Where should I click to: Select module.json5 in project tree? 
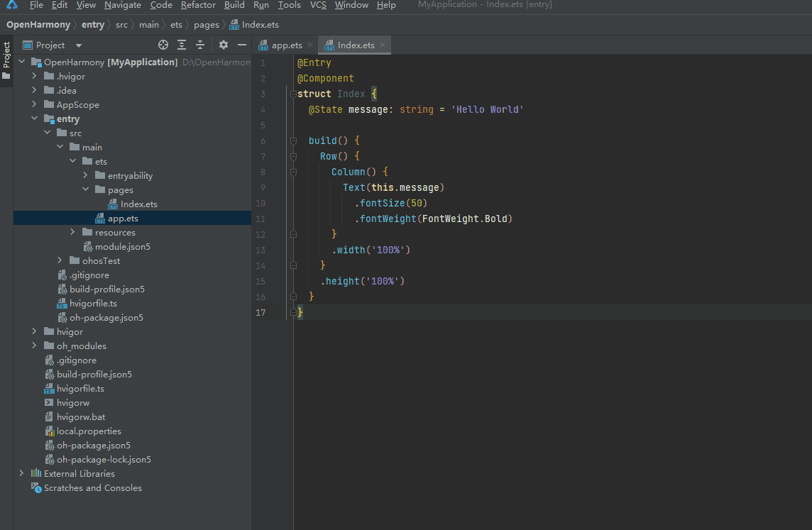pos(122,246)
